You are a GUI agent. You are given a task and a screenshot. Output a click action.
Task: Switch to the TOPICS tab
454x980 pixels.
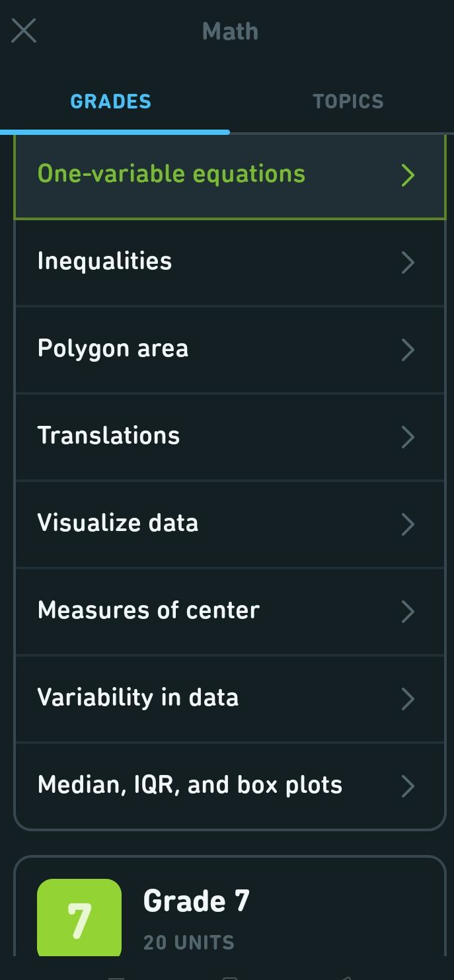coord(348,101)
